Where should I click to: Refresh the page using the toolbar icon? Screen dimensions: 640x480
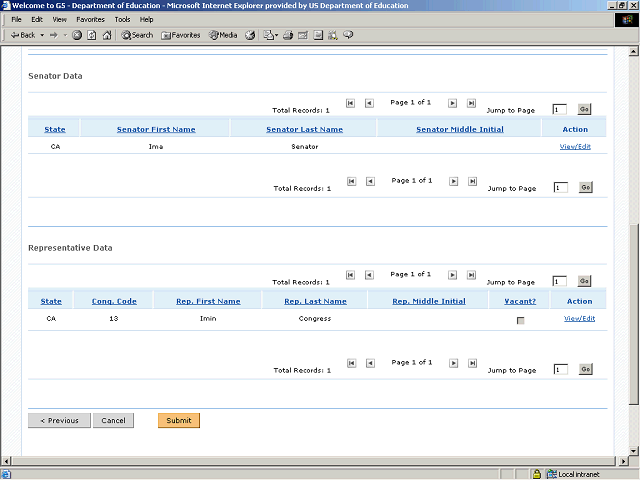(92, 35)
